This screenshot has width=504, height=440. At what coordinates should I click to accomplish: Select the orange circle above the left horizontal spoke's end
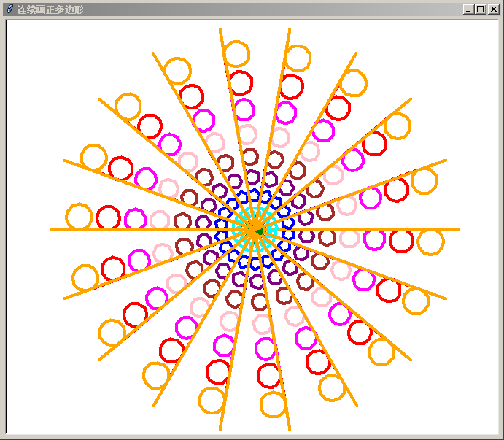[x=79, y=216]
